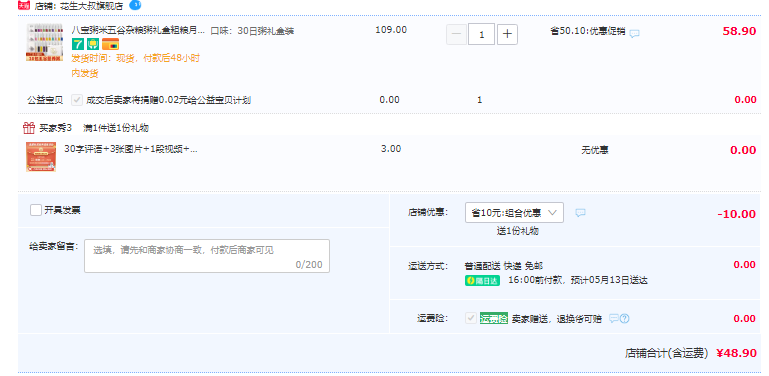Click the 给卖家留言 message text box

point(207,256)
